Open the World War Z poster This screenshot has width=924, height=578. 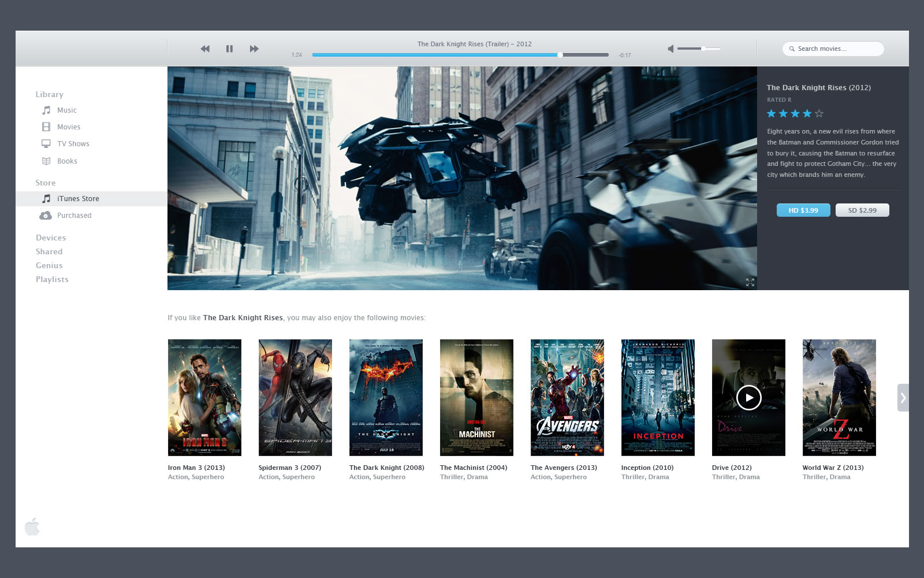pyautogui.click(x=839, y=398)
